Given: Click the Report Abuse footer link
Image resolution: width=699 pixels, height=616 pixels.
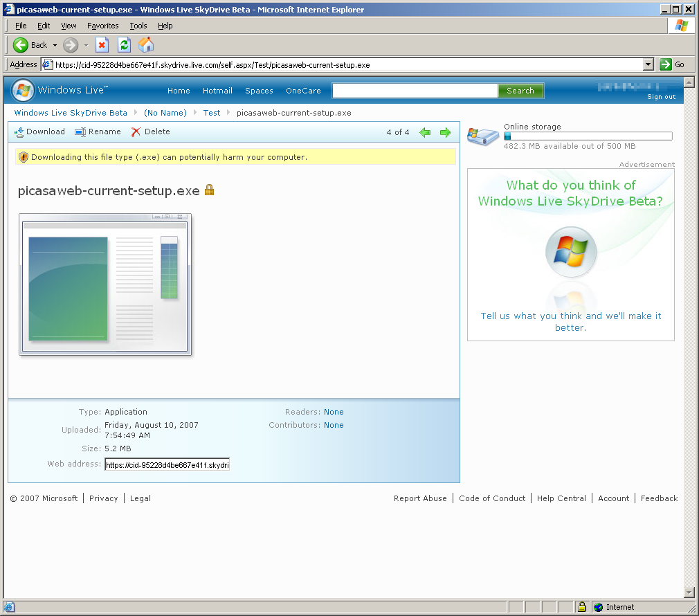Looking at the screenshot, I should click(420, 498).
